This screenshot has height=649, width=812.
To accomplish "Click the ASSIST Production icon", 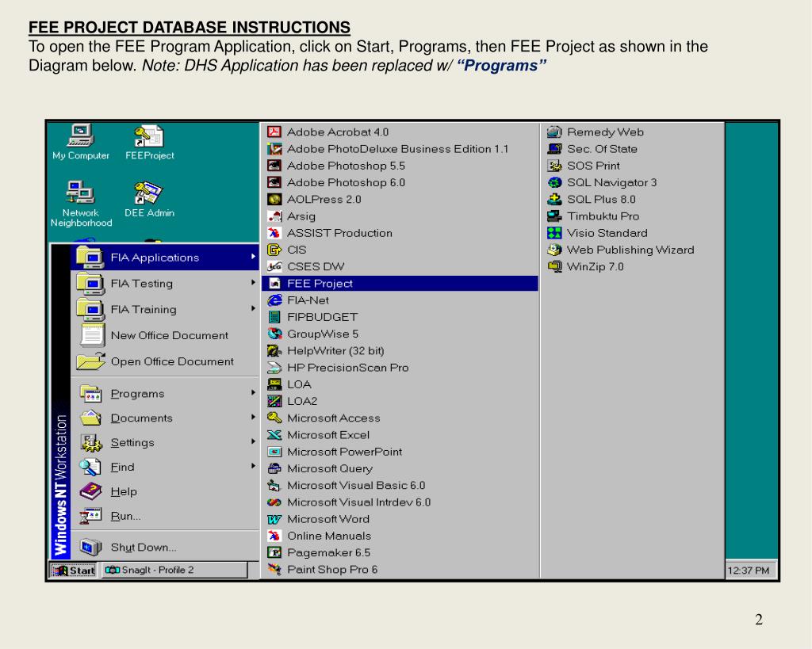I will click(274, 233).
